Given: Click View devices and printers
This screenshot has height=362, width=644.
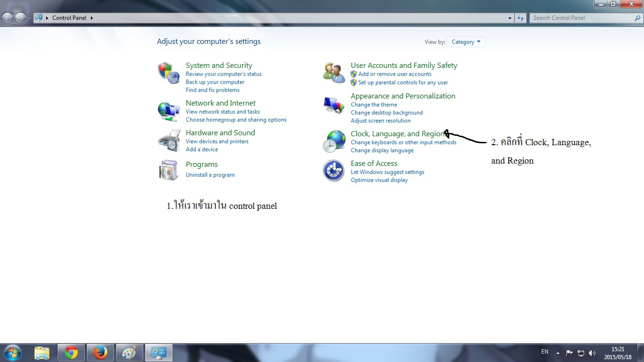Looking at the screenshot, I should click(x=217, y=141).
